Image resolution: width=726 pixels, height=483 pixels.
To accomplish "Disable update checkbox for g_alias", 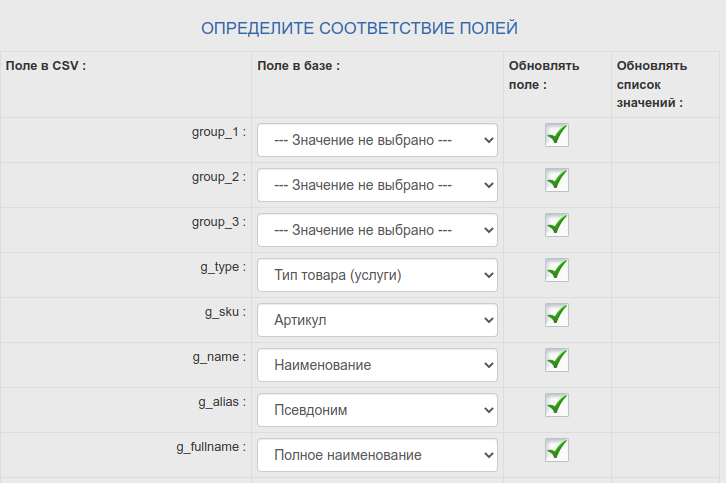I will [557, 405].
